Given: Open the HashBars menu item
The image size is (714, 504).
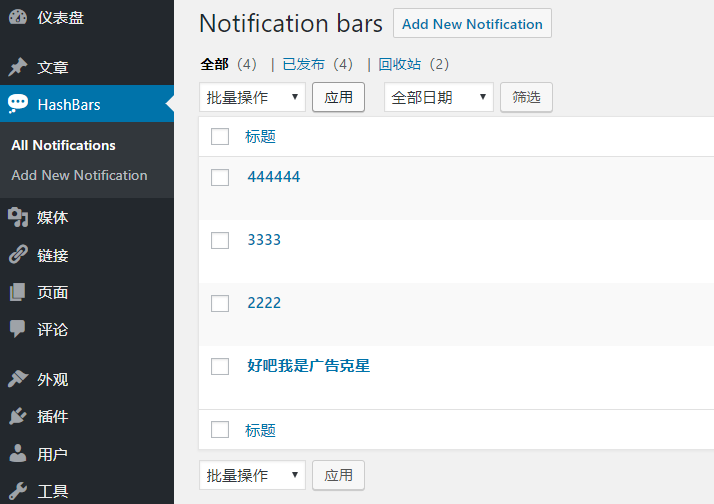Looking at the screenshot, I should click(87, 104).
